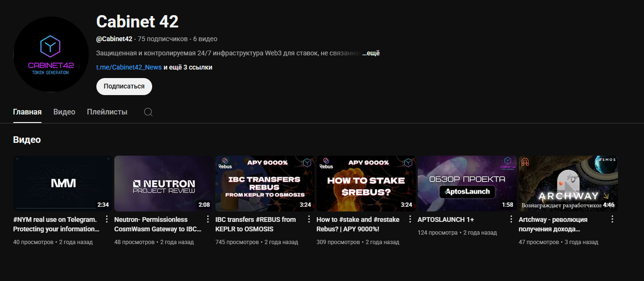Image resolution: width=644 pixels, height=281 pixels.
Task: Open the 'APTOSLAUNCH 1+' video title
Action: coord(446,220)
